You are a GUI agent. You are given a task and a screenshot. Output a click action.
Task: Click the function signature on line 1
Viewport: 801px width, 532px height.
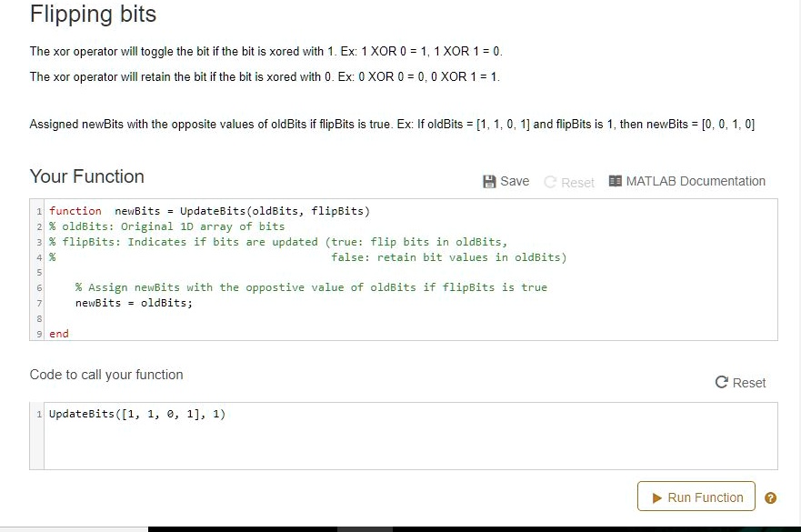click(x=209, y=210)
